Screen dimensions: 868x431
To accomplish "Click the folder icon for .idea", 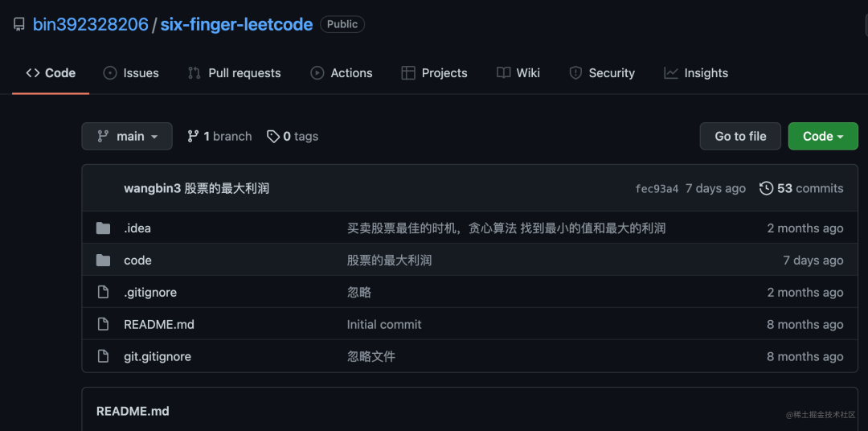I will 103,228.
